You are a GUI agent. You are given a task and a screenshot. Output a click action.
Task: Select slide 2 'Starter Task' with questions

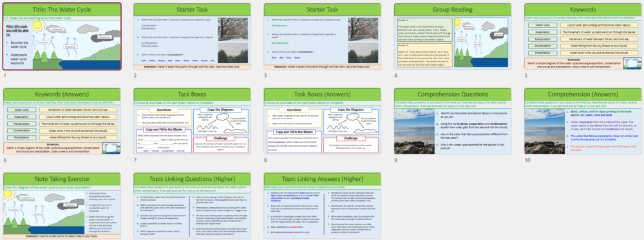[193, 37]
